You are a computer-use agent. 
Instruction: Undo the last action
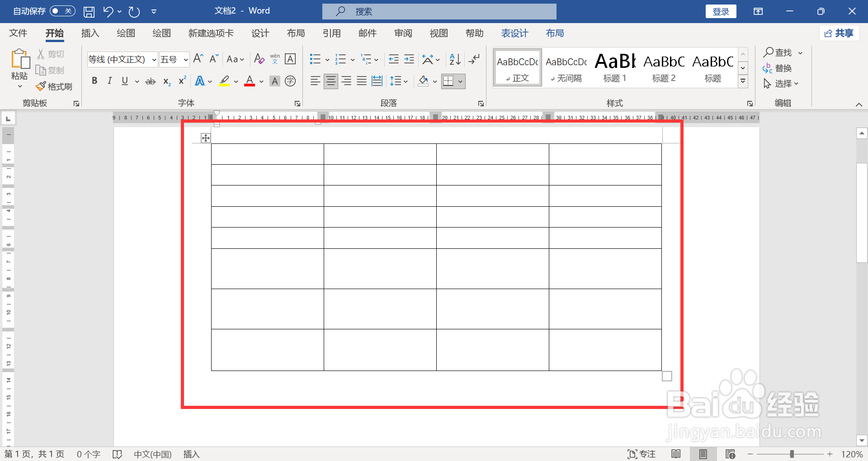click(x=108, y=12)
